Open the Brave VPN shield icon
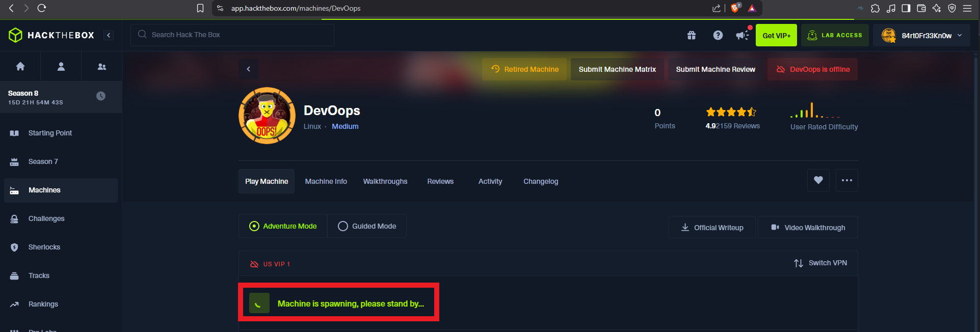980x332 pixels. pos(952,8)
